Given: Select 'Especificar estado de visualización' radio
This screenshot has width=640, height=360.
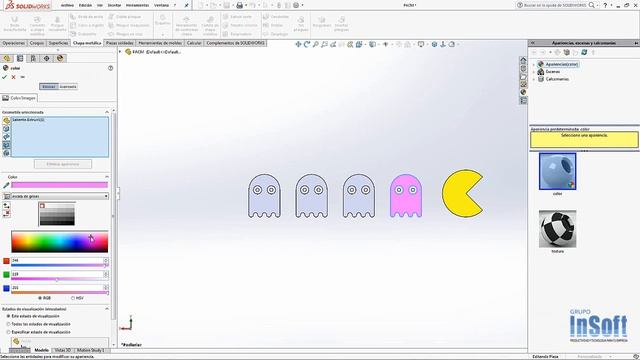Looking at the screenshot, I should point(8,332).
